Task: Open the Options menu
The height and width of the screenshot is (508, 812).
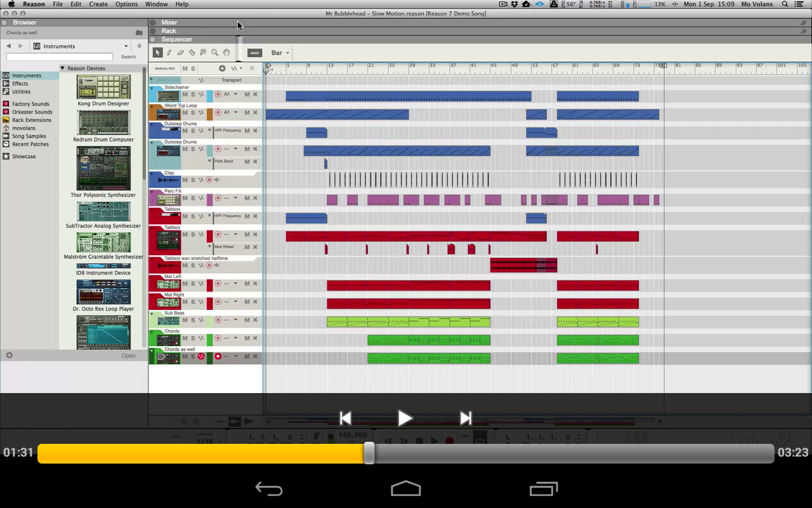Action: point(126,4)
